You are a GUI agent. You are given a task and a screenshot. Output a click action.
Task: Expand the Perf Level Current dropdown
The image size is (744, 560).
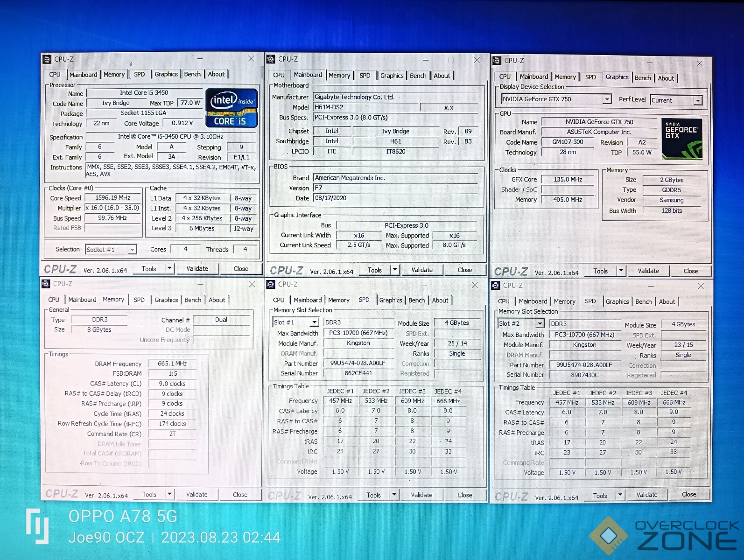coord(698,101)
